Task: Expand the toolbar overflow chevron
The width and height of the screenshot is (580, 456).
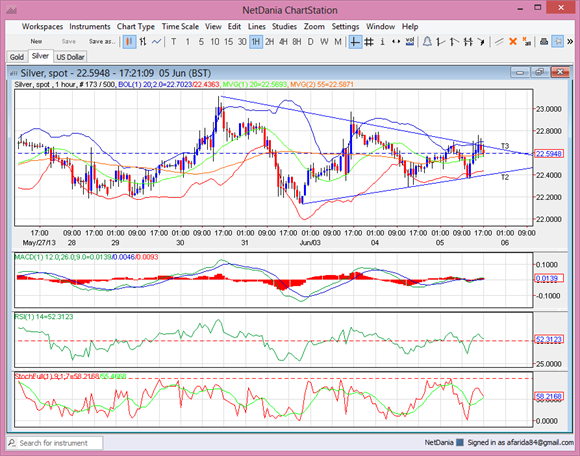Action: [x=570, y=42]
